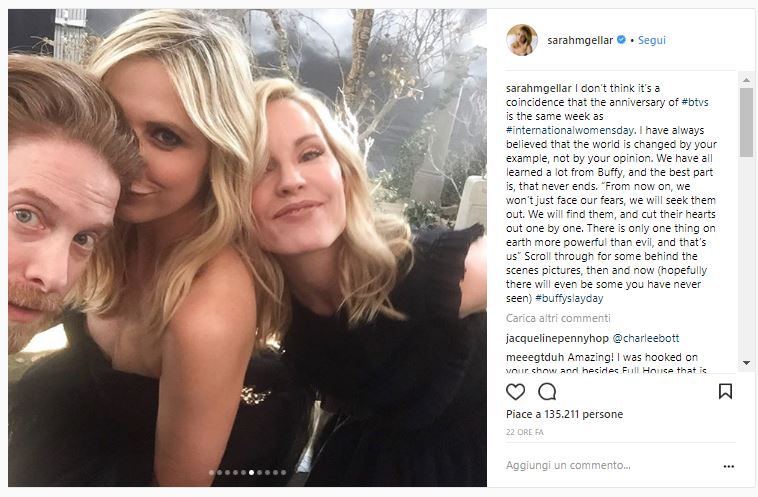
Task: Follow the account via Segui
Action: 652,40
